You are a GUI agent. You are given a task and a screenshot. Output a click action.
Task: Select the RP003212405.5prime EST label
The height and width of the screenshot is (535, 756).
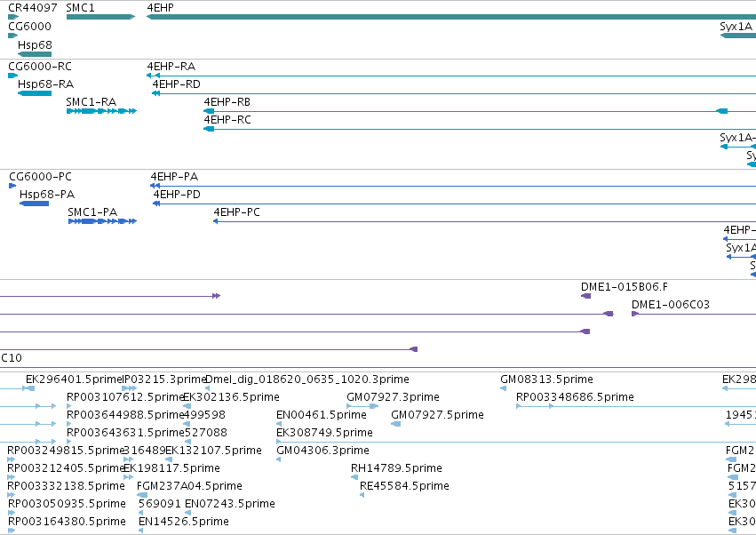click(66, 468)
